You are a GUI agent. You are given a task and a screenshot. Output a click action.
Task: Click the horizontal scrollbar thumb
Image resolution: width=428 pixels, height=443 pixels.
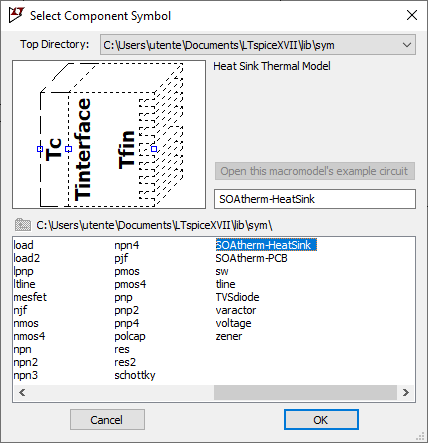(305, 392)
